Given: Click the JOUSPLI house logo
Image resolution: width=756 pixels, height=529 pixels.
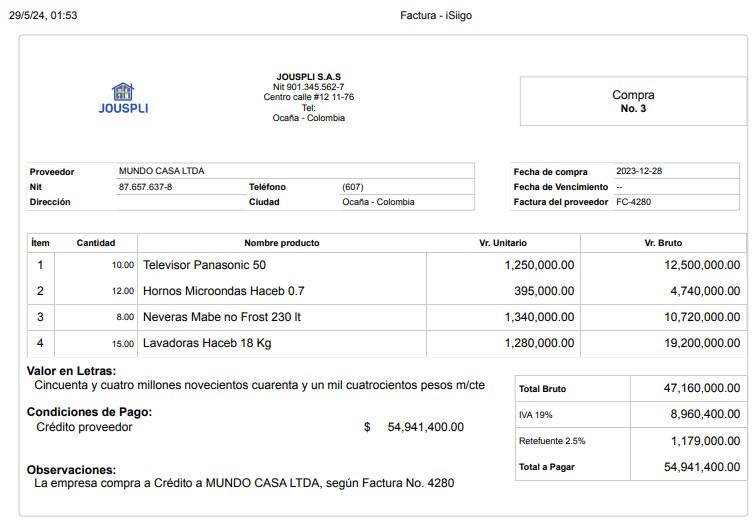Looking at the screenshot, I should coord(123,98).
